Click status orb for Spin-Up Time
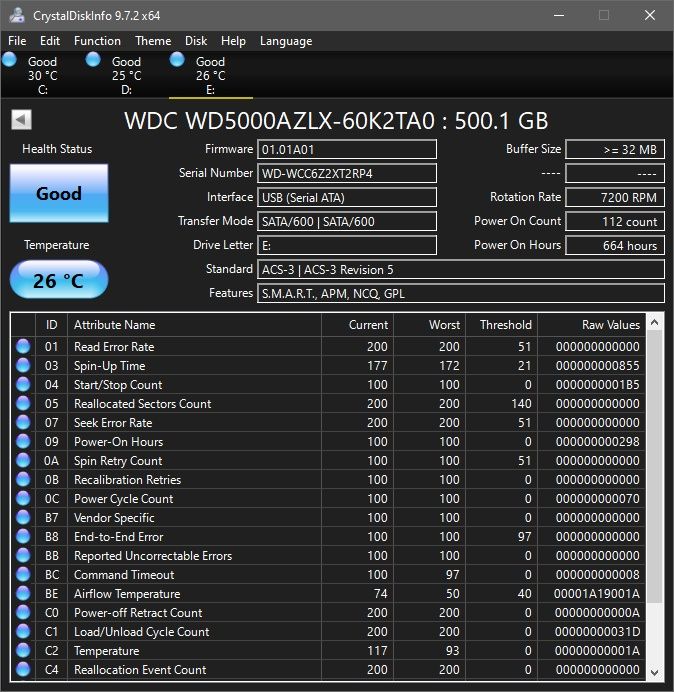Screen dimensions: 674x692 click(x=23, y=366)
